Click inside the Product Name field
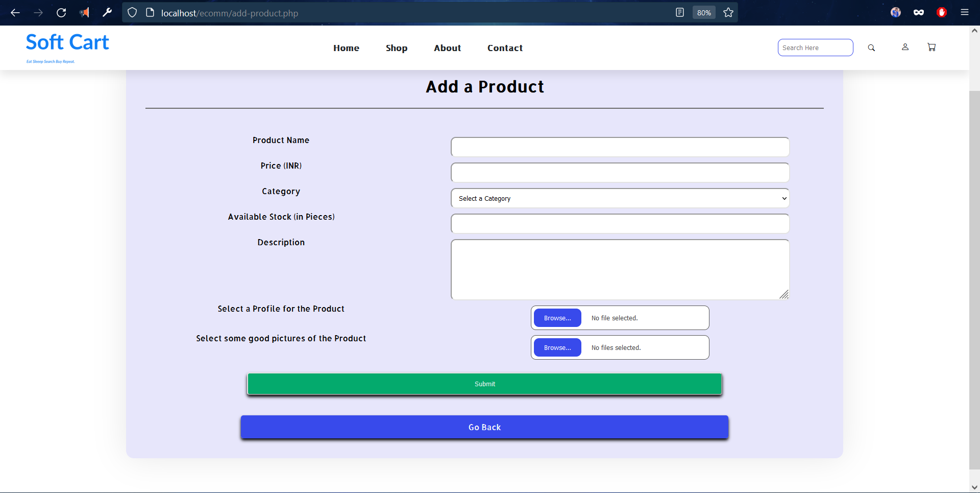The height and width of the screenshot is (493, 980). click(619, 147)
